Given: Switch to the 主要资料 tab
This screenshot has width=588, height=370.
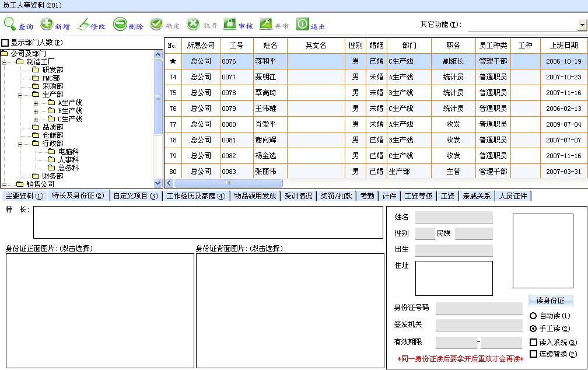Looking at the screenshot, I should [24, 196].
